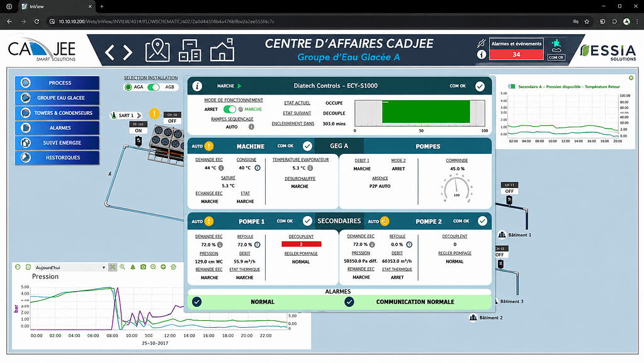This screenshot has width=644, height=363.
Task: Click the POMPE 1 yellow warning icon
Action: 208,221
